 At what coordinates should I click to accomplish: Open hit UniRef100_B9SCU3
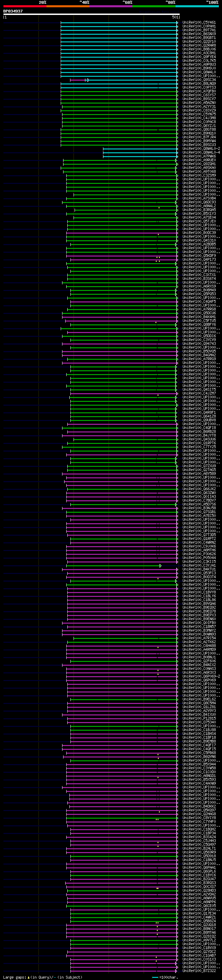199,145
